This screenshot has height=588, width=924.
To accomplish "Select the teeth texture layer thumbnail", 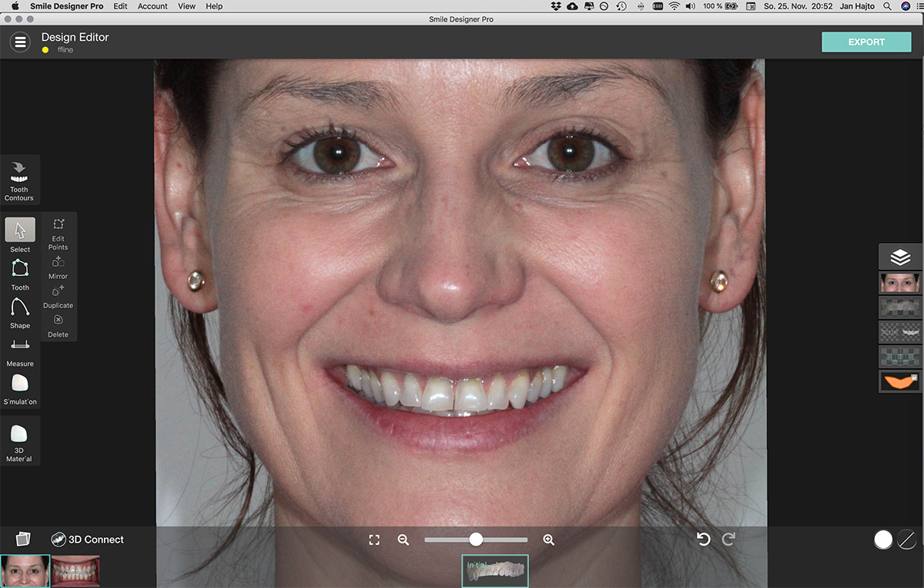I will click(x=900, y=307).
